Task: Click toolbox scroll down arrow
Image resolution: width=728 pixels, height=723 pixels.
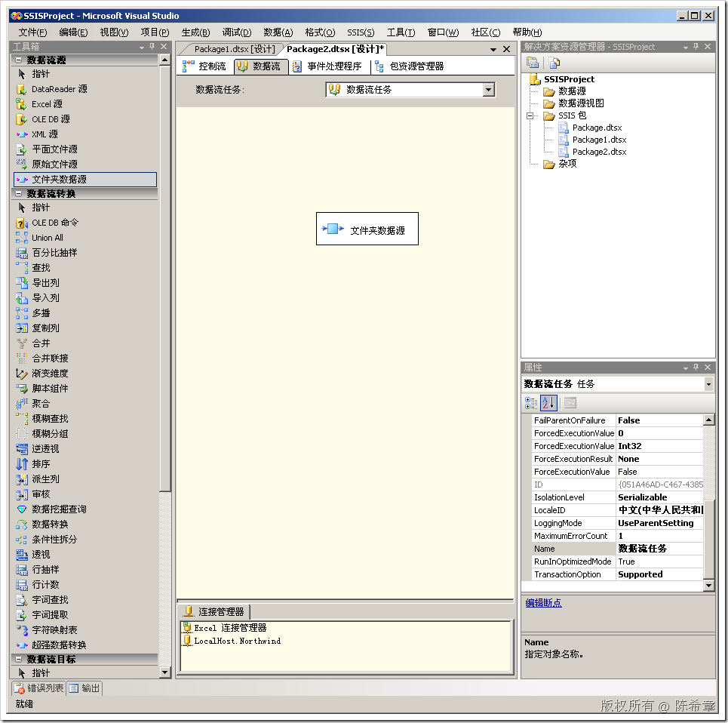Action: point(164,672)
